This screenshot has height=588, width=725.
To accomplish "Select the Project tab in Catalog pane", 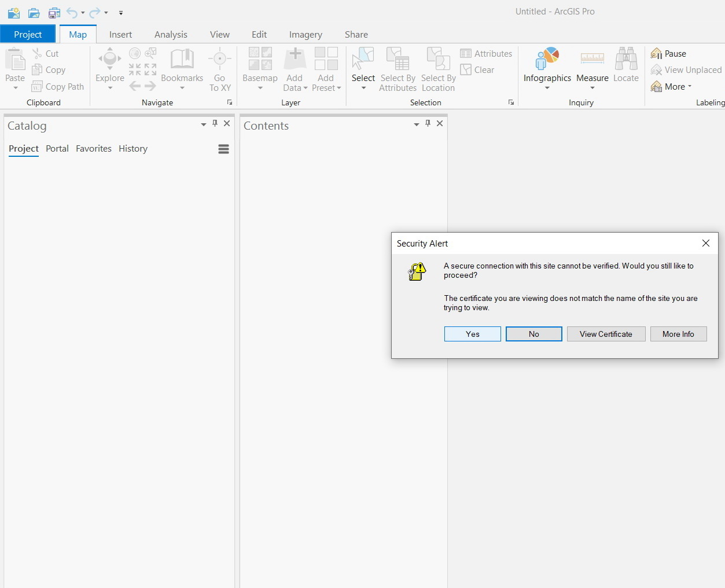I will pyautogui.click(x=24, y=149).
